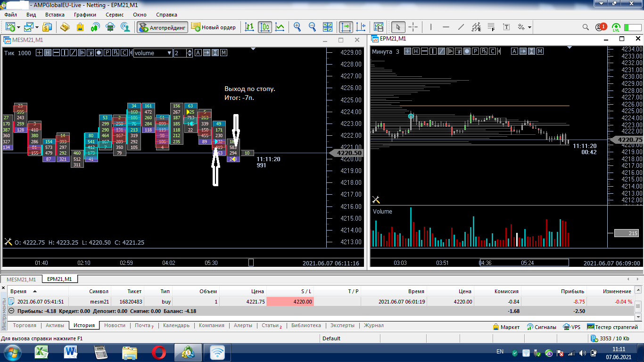Open the Новый ордер dialog
This screenshot has height=362, width=644.
point(214,27)
